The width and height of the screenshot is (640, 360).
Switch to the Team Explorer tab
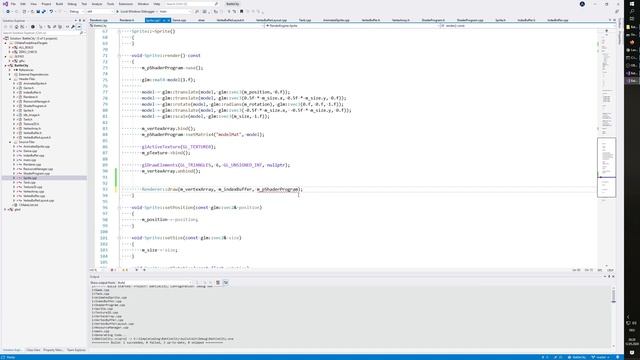[76, 350]
